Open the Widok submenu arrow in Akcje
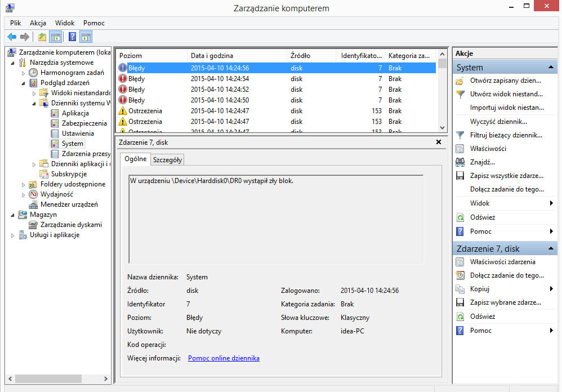Viewport: 562px width, 392px height. tap(551, 203)
